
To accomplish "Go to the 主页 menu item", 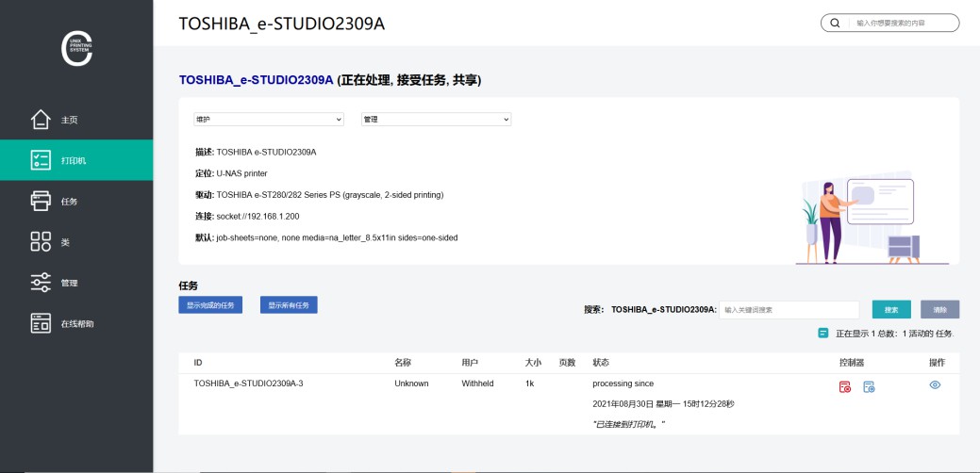I will (x=76, y=119).
